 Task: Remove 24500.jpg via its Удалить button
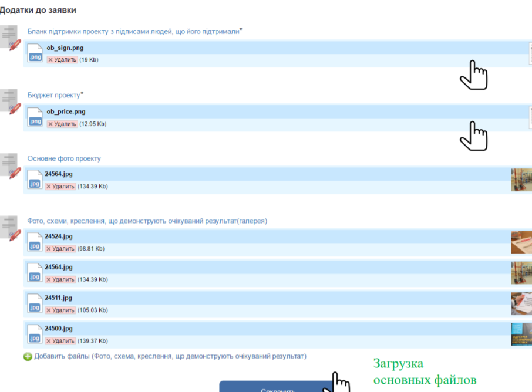[x=60, y=341]
